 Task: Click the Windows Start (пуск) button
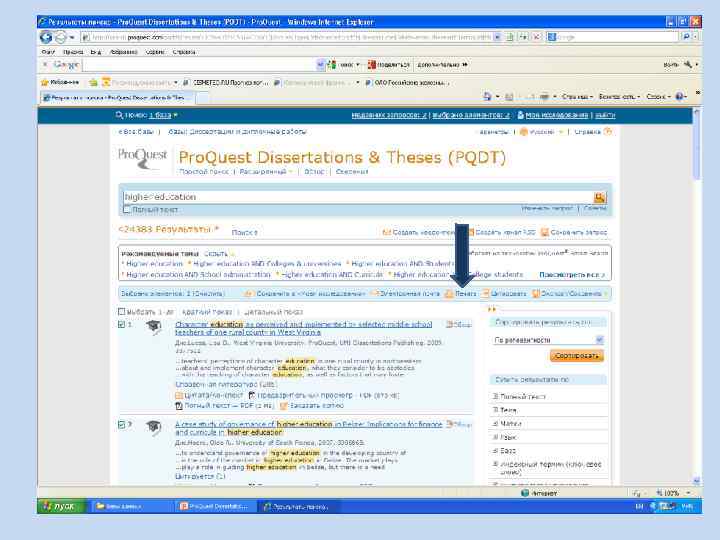(x=61, y=506)
